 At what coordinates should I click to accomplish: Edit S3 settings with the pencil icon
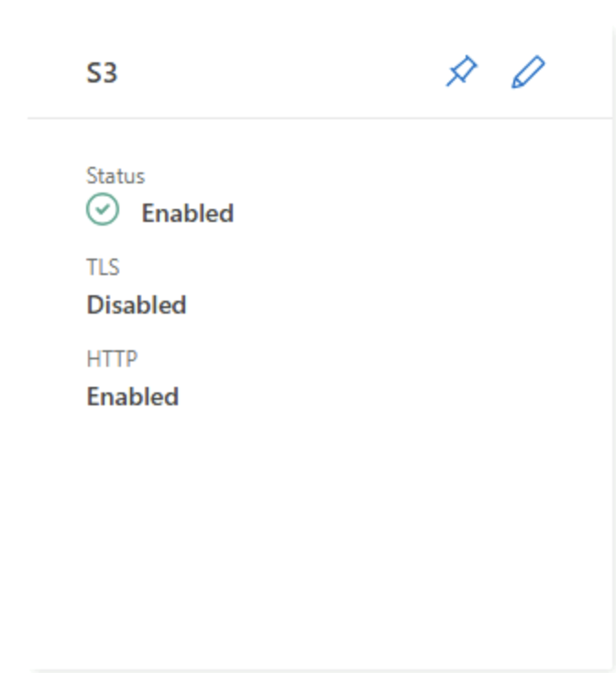click(x=528, y=72)
